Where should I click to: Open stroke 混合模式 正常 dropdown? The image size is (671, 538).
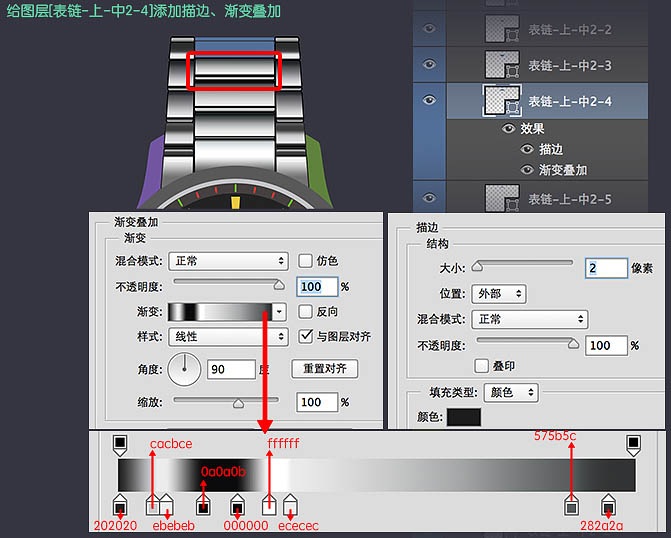coord(530,319)
